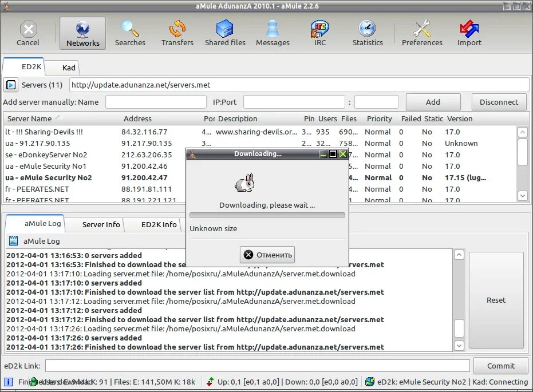Click the Disconnect button
The image size is (533, 392).
click(499, 102)
